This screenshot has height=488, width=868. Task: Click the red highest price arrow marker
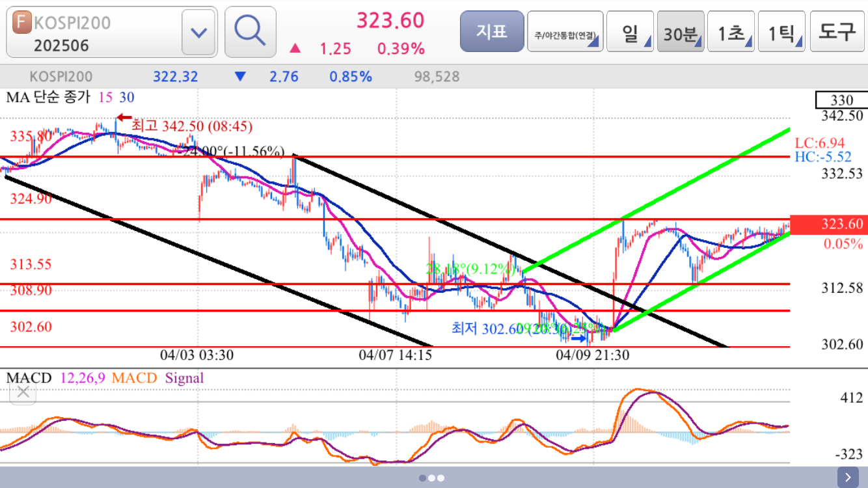pos(124,118)
